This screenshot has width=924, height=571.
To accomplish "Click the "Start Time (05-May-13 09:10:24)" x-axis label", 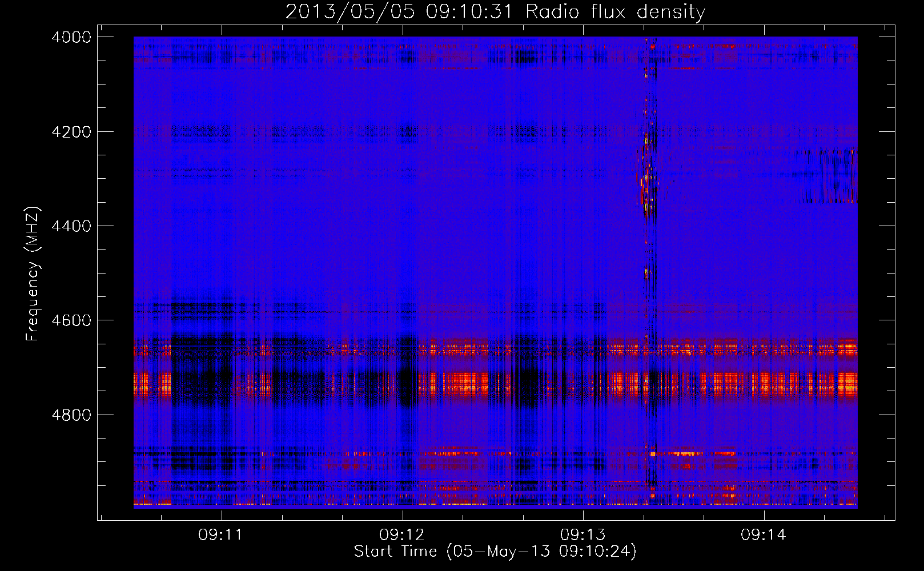I will [495, 552].
